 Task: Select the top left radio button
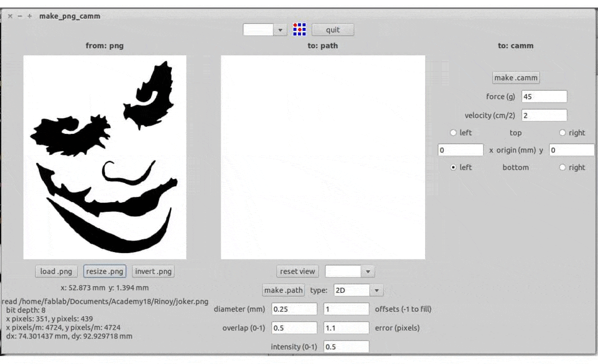coord(453,132)
